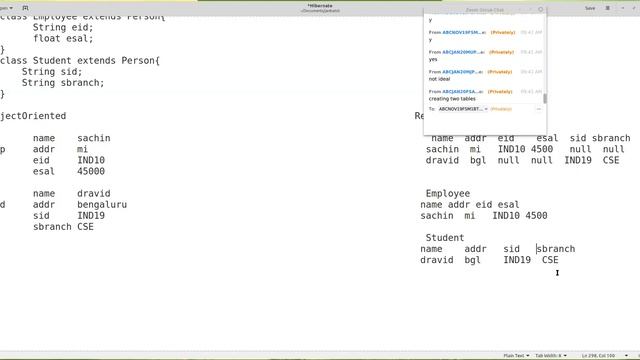Click the 'Ln 298' cursor position indicator

coord(598,356)
